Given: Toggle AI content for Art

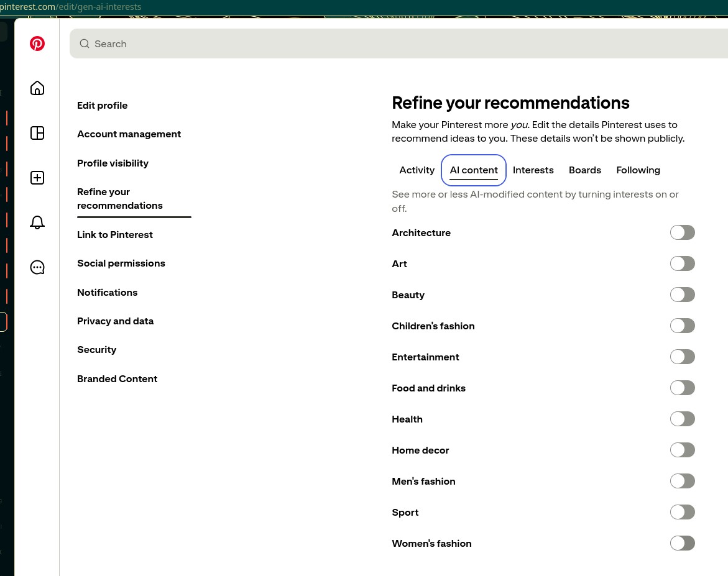Looking at the screenshot, I should click(682, 263).
